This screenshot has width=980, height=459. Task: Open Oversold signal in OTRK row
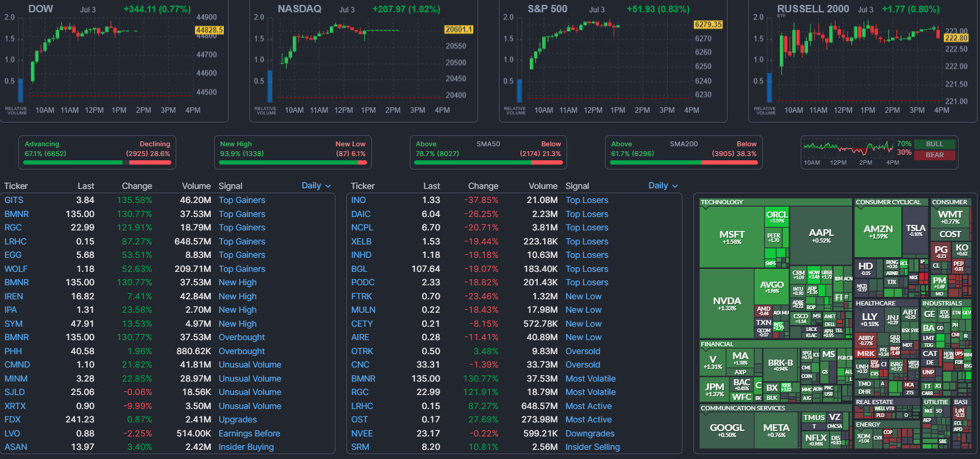[x=583, y=351]
